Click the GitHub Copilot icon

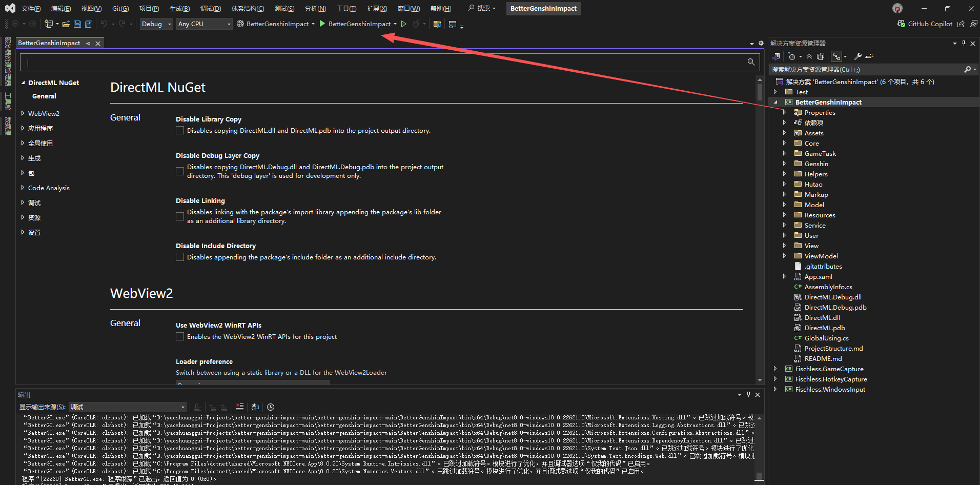[902, 24]
